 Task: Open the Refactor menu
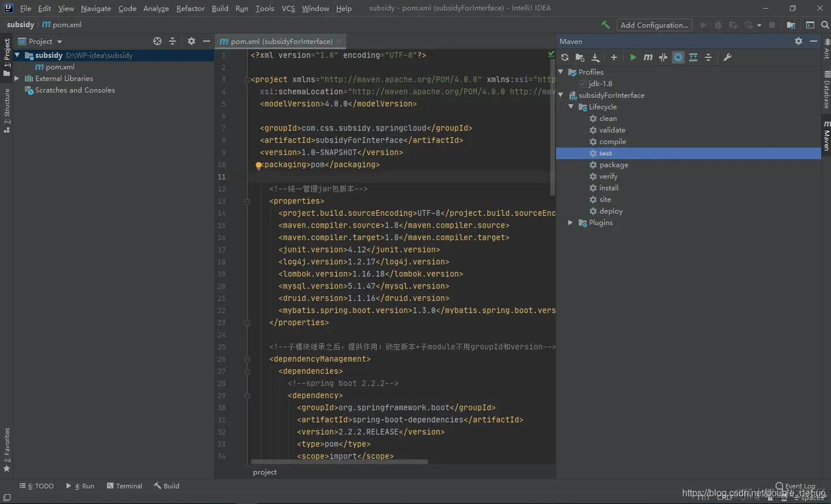[190, 8]
